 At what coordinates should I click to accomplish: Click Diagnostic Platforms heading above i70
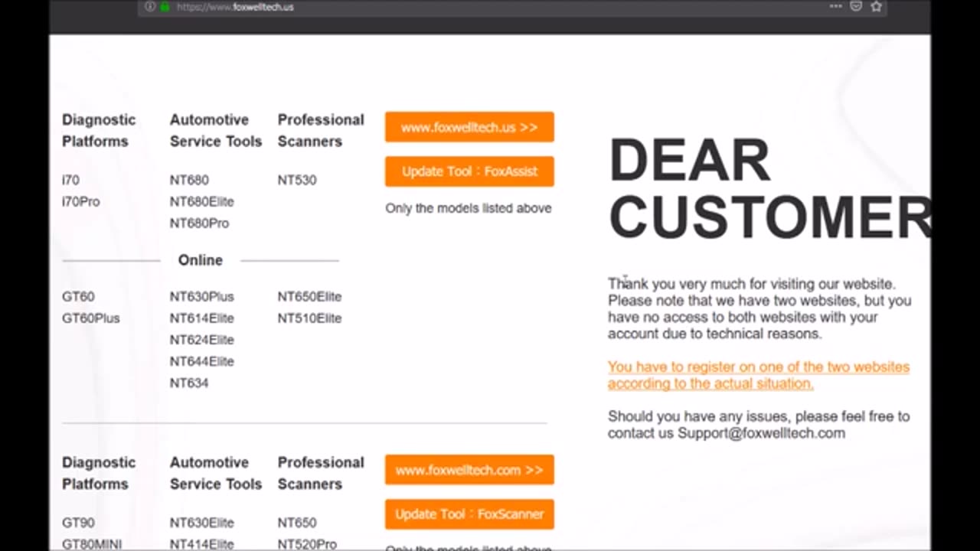click(x=99, y=130)
